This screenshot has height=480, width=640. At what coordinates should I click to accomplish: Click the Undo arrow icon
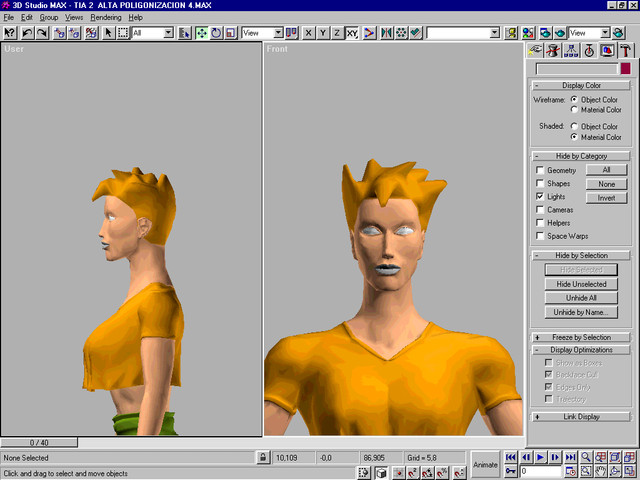[27, 33]
